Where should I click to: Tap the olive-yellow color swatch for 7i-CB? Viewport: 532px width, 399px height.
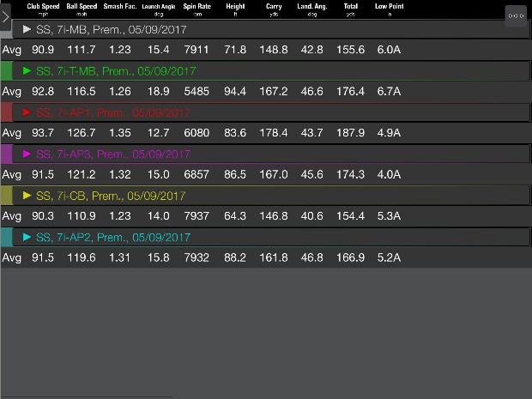click(x=6, y=196)
